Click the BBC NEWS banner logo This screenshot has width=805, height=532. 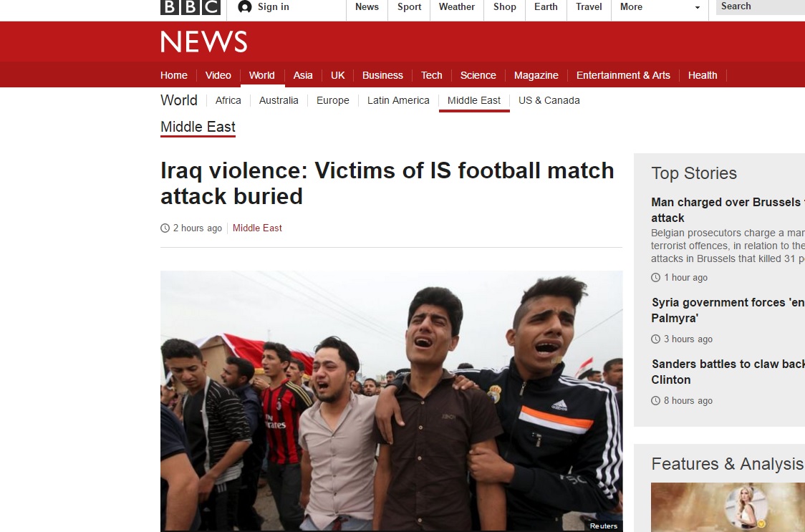(x=204, y=42)
